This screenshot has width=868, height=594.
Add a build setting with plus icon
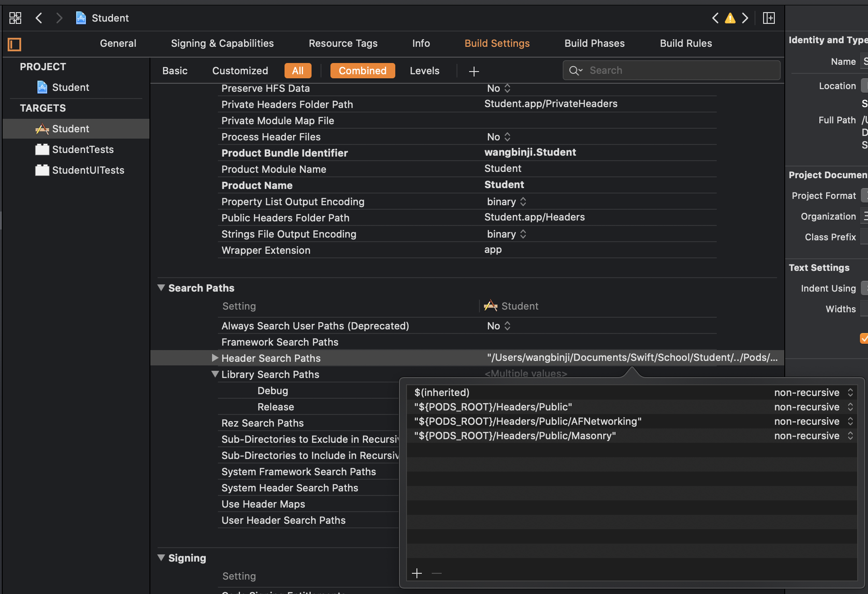[474, 71]
